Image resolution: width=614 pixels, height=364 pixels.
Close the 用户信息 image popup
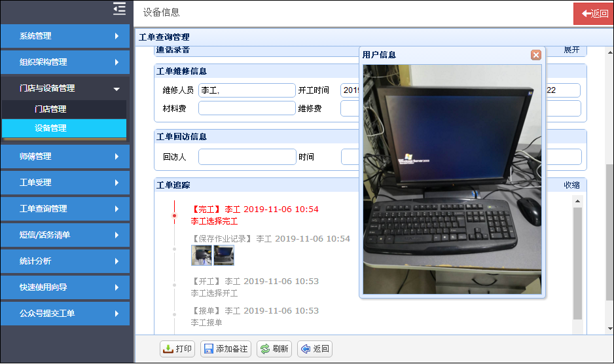535,55
